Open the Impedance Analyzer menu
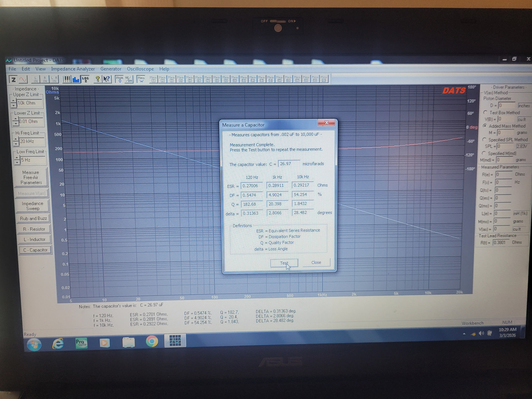The height and width of the screenshot is (399, 532). click(73, 69)
